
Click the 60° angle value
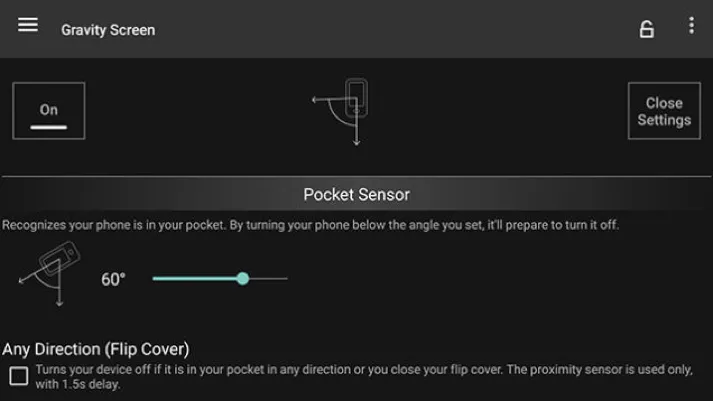pyautogui.click(x=113, y=279)
